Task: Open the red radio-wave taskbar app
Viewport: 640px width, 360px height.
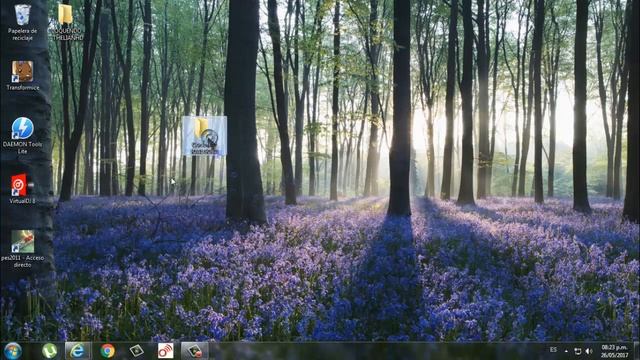Action: point(165,351)
